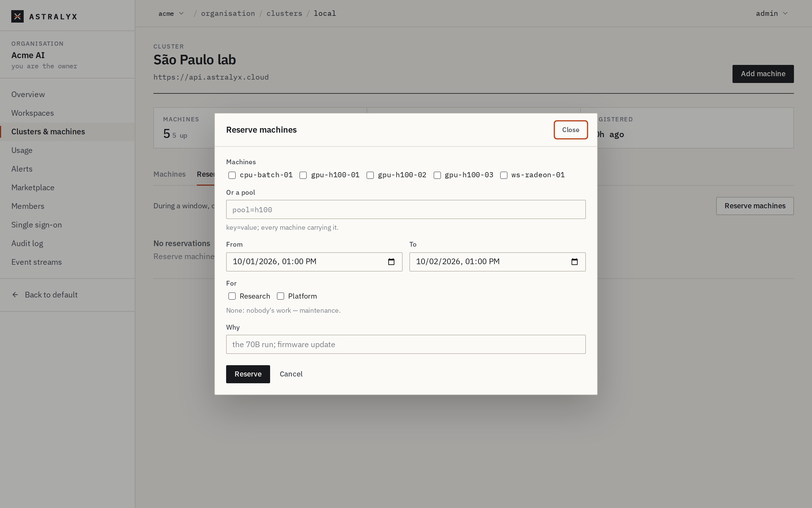Viewport: 812px width, 508px height.
Task: Expand the acme organisation dropdown
Action: point(171,14)
